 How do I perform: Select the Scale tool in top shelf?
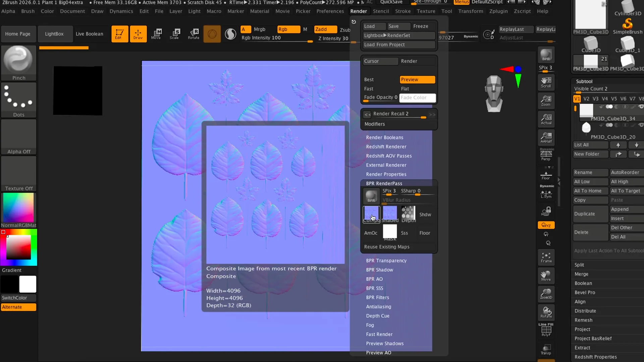(x=175, y=34)
